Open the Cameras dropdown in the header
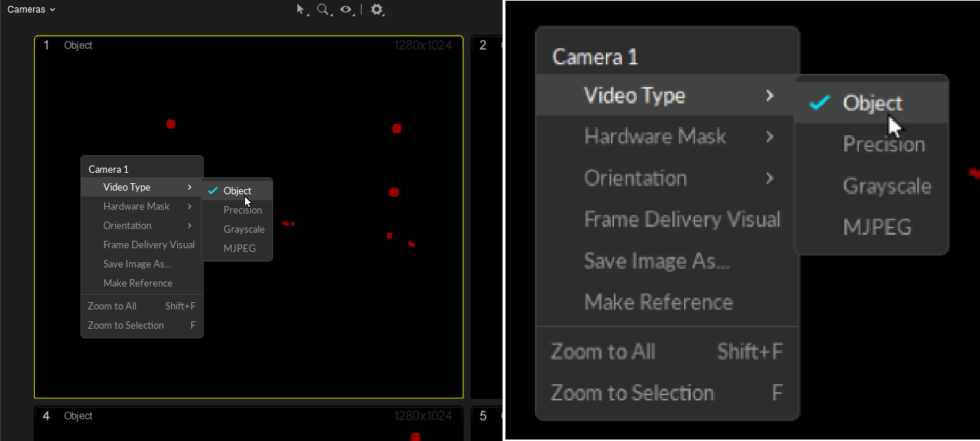This screenshot has width=980, height=441. point(32,10)
